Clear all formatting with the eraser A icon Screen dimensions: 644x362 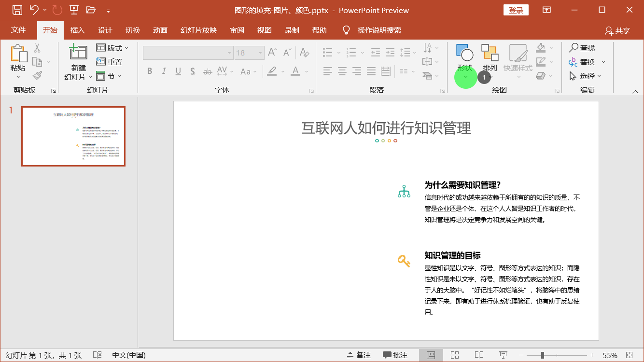(304, 52)
